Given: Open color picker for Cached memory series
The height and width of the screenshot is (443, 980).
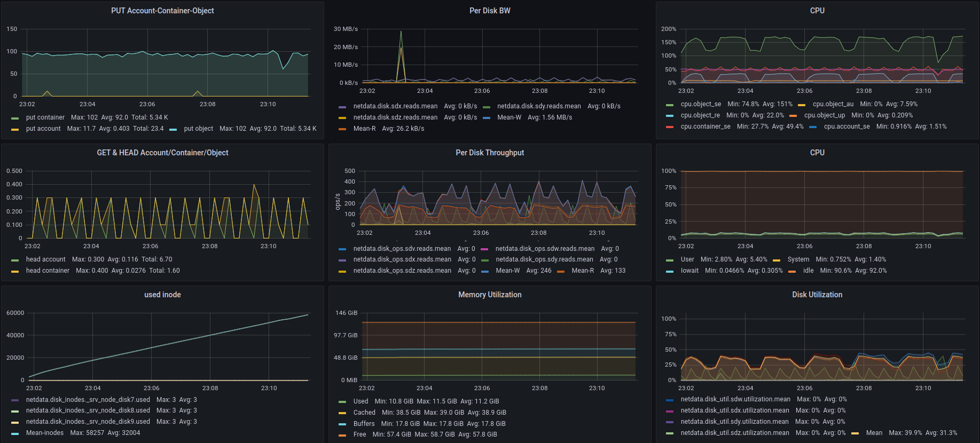Looking at the screenshot, I should click(342, 413).
